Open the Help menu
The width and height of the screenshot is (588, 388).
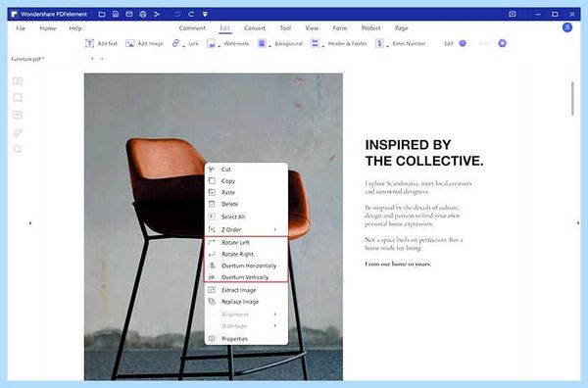(75, 28)
